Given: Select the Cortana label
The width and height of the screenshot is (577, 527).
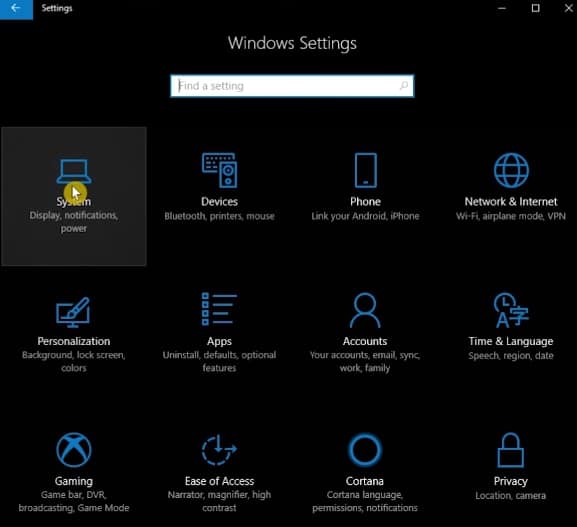Looking at the screenshot, I should pos(365,481).
